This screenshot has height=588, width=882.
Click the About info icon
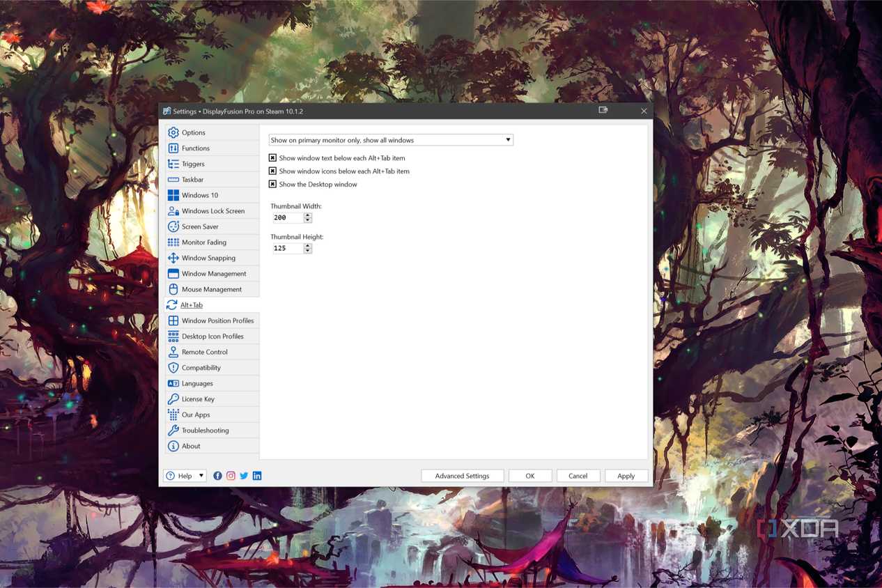(173, 446)
